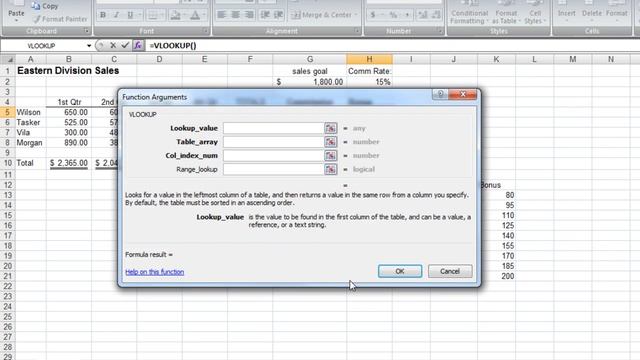Viewport: 640px width, 360px height.
Task: Click the Increase Indent icon
Action: click(279, 15)
